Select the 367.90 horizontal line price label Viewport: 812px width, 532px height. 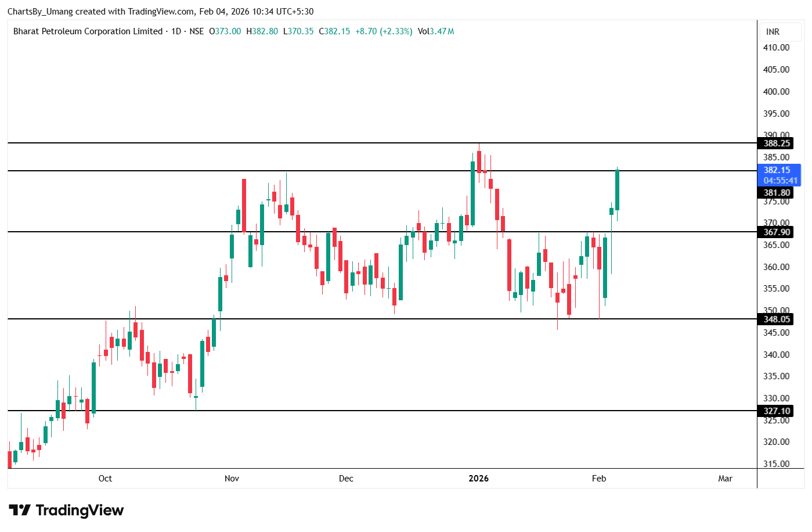click(776, 232)
